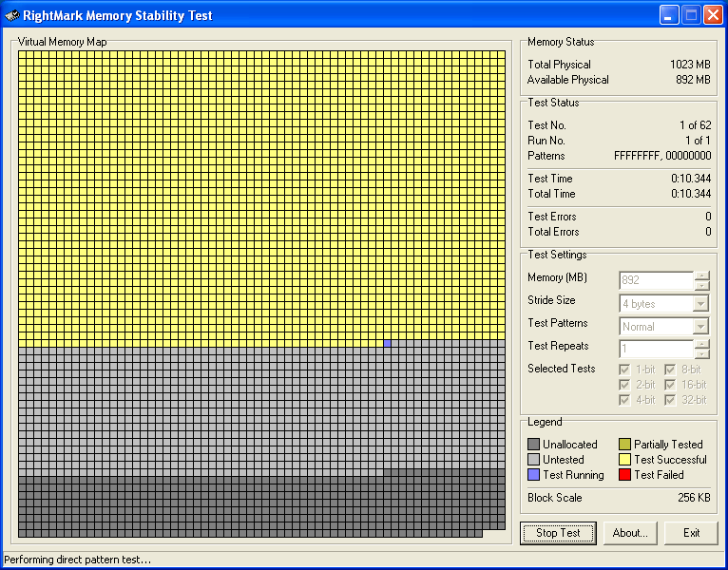This screenshot has height=570, width=728.
Task: Click the 'Test Errors' label
Action: pos(552,217)
